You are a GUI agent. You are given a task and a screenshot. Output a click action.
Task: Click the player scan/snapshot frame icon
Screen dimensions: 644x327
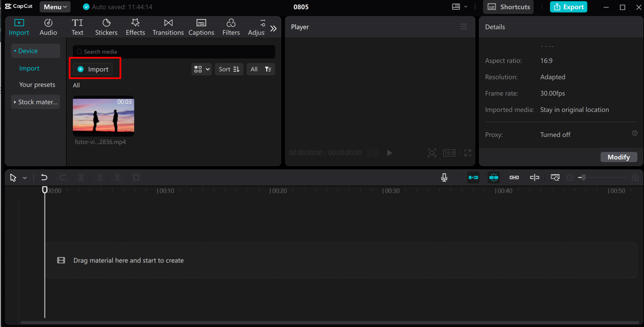(x=432, y=153)
